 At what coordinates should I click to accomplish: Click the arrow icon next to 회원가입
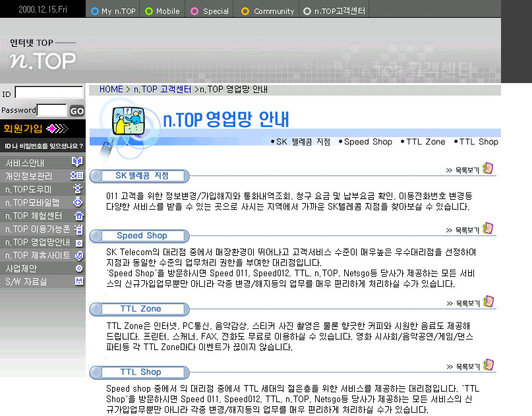pos(57,129)
